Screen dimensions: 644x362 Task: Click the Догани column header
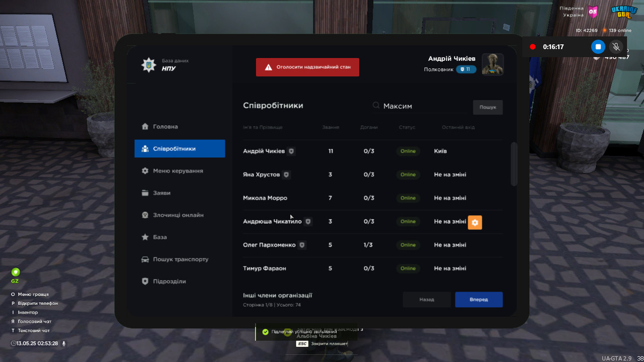pyautogui.click(x=369, y=128)
